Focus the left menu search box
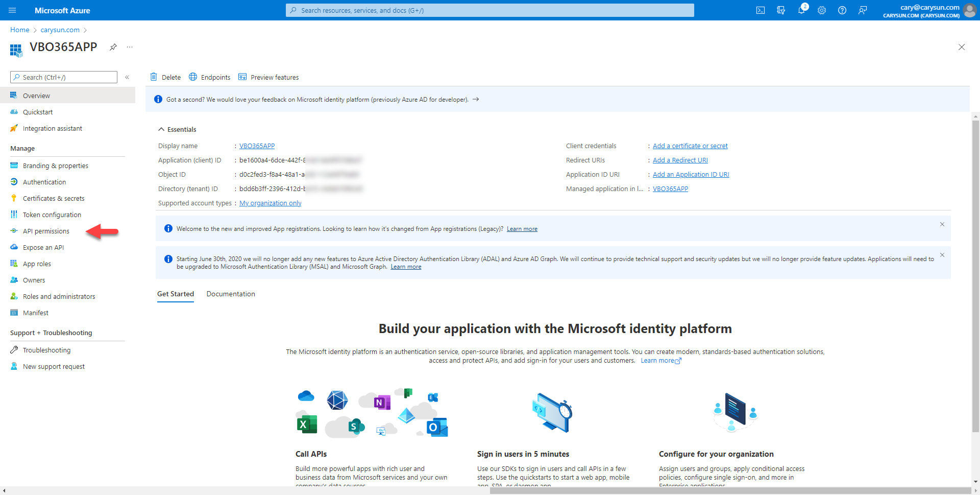980x495 pixels. [64, 77]
